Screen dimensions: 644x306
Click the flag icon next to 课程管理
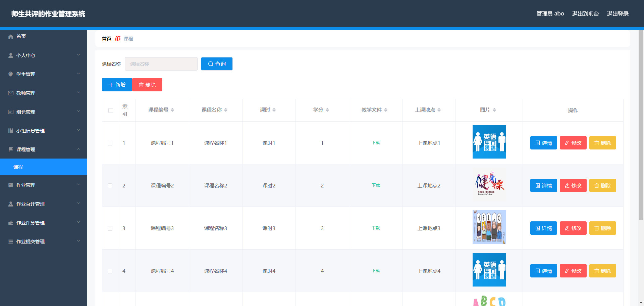[11, 149]
